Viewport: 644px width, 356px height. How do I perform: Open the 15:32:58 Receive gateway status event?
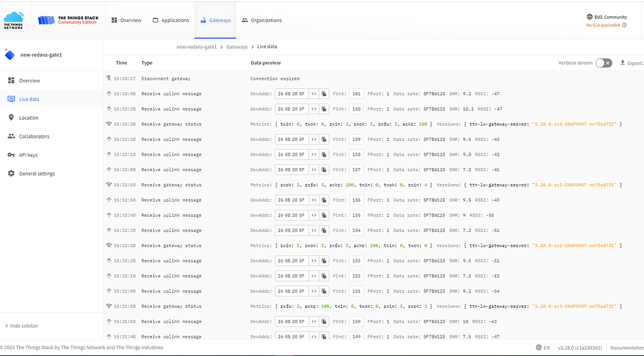tap(374, 185)
